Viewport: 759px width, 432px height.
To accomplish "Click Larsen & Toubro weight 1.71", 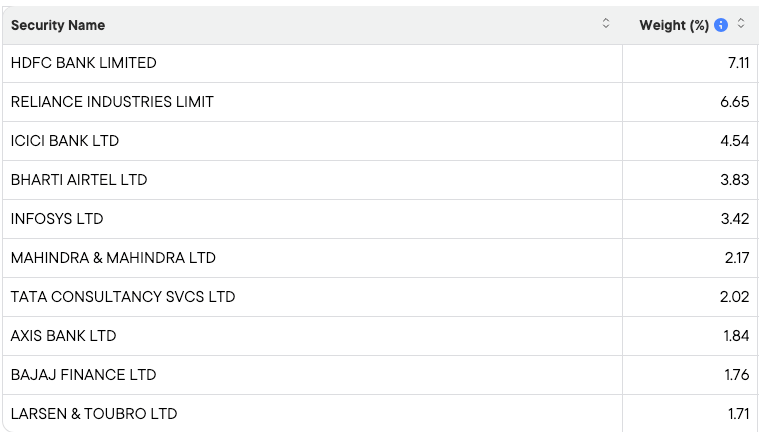I will [736, 414].
